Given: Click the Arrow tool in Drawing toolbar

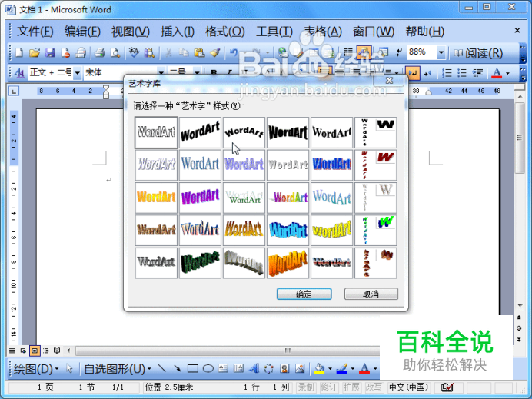Looking at the screenshot, I should tap(177, 368).
